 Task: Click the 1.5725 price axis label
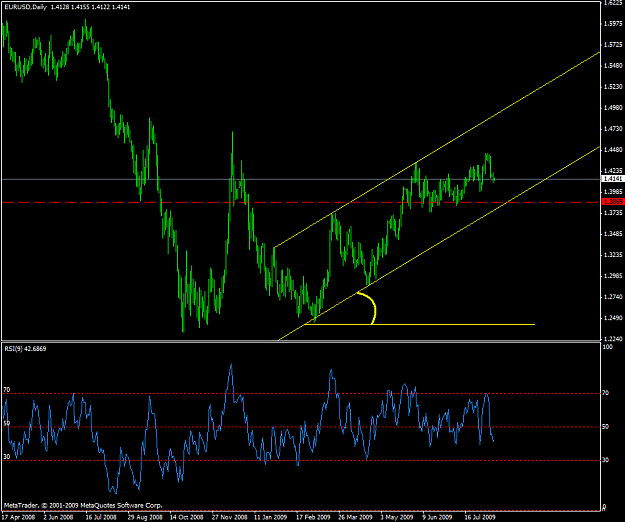click(613, 45)
